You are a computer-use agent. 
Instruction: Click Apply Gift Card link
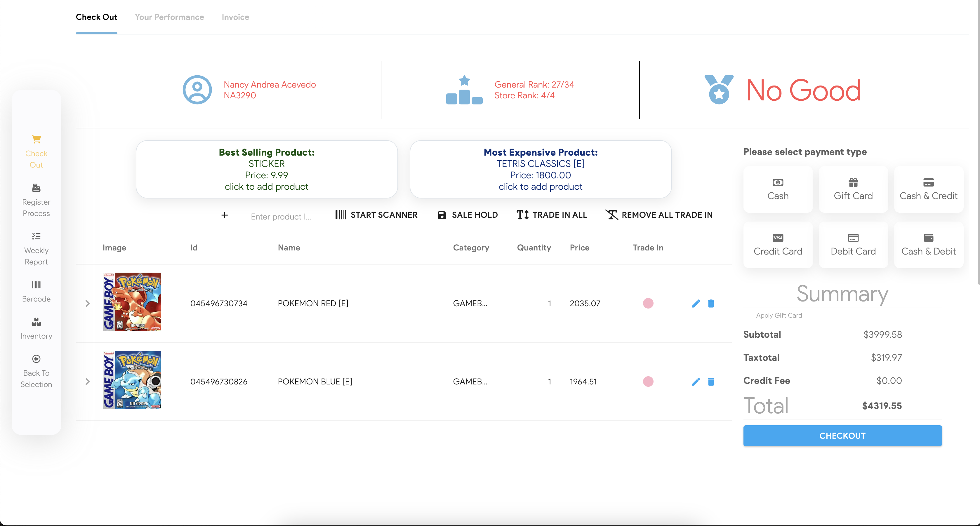(779, 315)
